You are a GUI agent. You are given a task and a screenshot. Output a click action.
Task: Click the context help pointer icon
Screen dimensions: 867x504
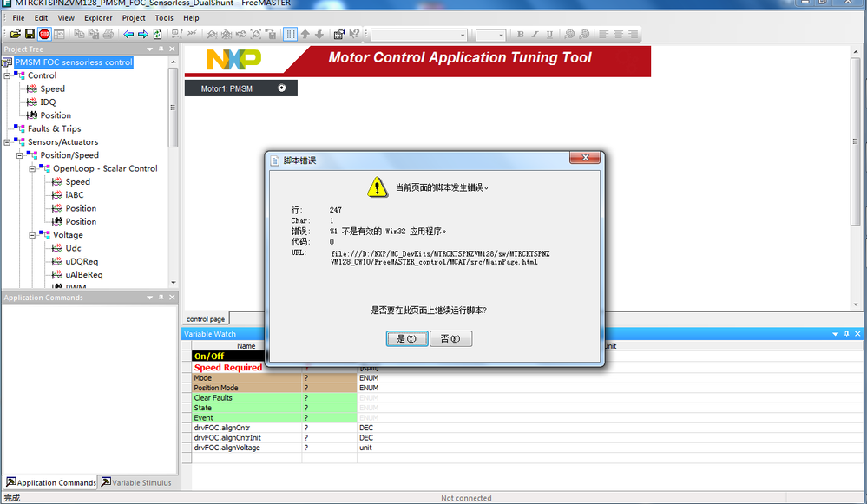tap(354, 34)
